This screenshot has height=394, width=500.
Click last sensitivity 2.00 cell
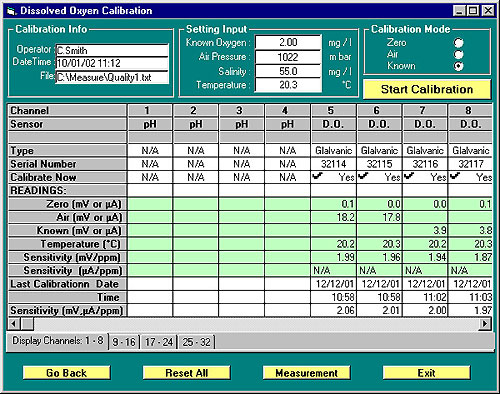tap(425, 311)
